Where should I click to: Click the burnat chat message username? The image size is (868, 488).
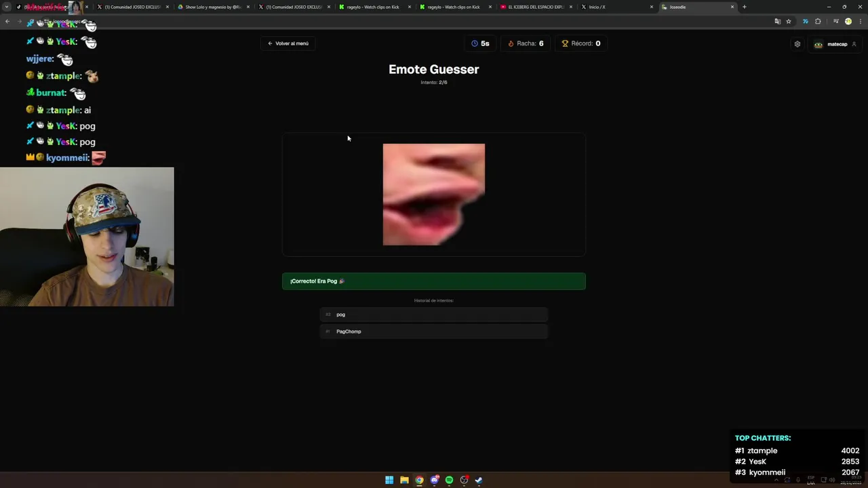(51, 93)
